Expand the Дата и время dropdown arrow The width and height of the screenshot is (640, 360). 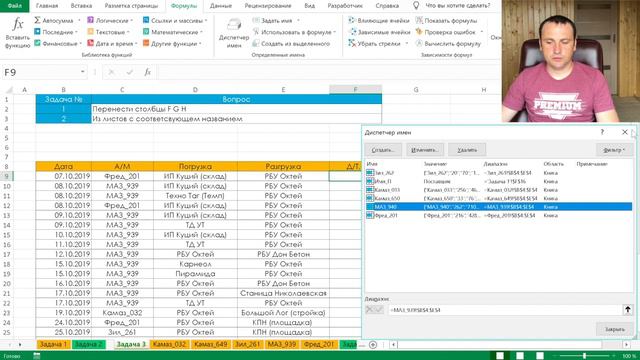click(136, 43)
